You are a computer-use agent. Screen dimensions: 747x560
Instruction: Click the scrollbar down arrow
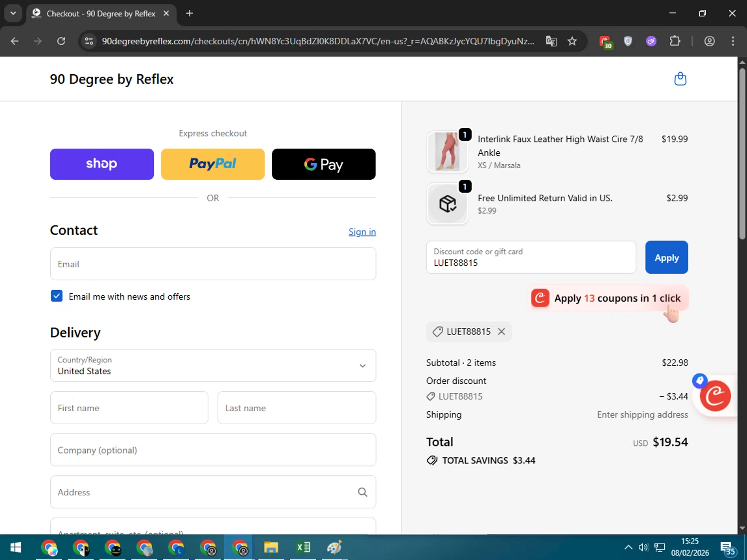[x=742, y=528]
